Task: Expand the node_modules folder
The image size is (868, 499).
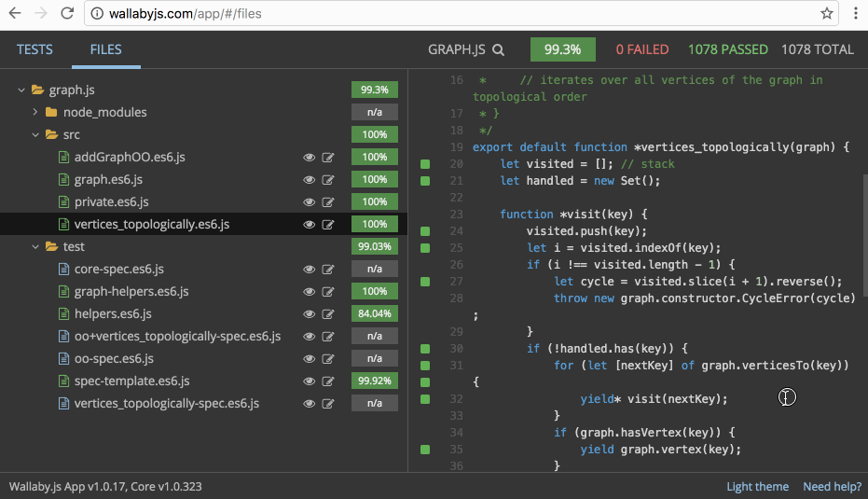Action: [34, 112]
